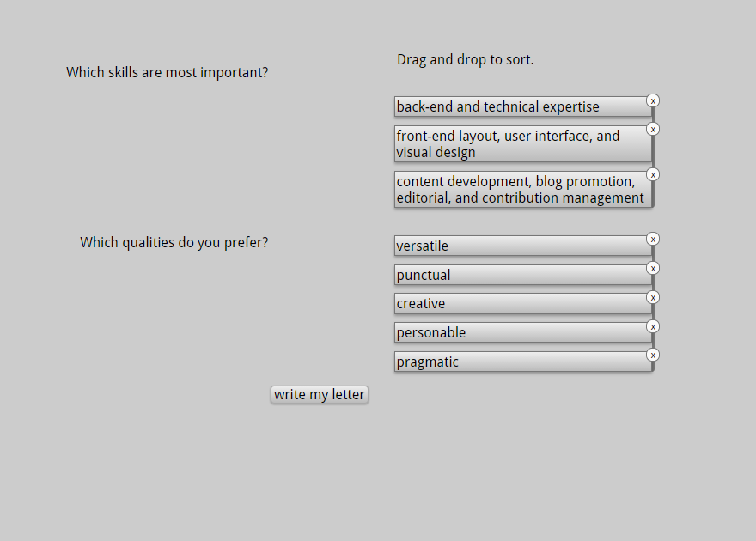The image size is (756, 541).
Task: Click the write my letter button
Action: [x=320, y=394]
